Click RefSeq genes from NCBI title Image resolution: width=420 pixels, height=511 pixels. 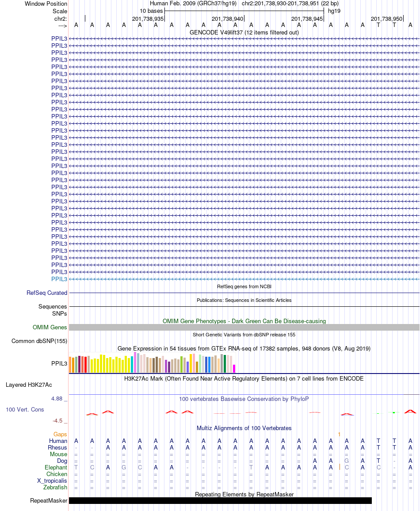[244, 286]
